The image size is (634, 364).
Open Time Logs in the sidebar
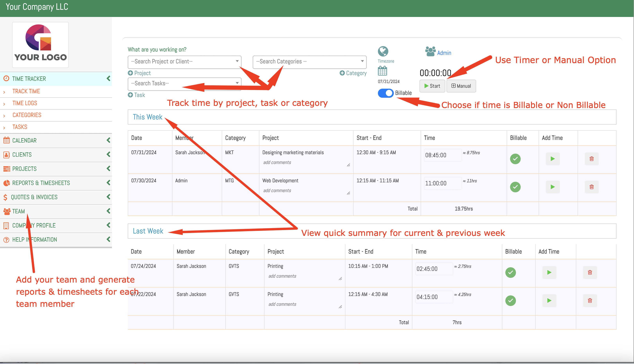tap(25, 103)
